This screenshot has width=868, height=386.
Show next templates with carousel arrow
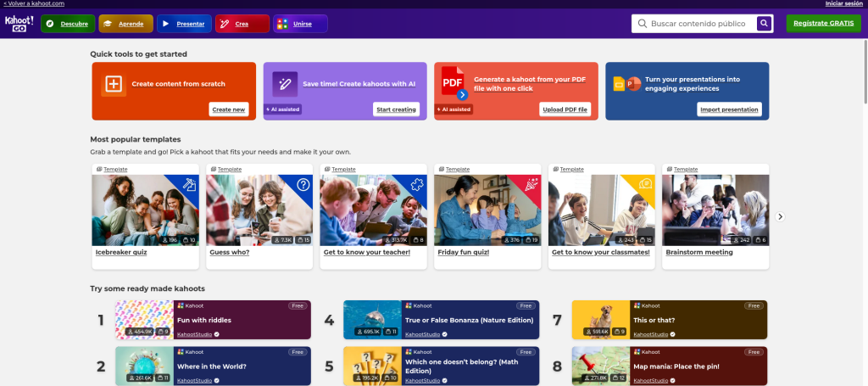(x=780, y=216)
